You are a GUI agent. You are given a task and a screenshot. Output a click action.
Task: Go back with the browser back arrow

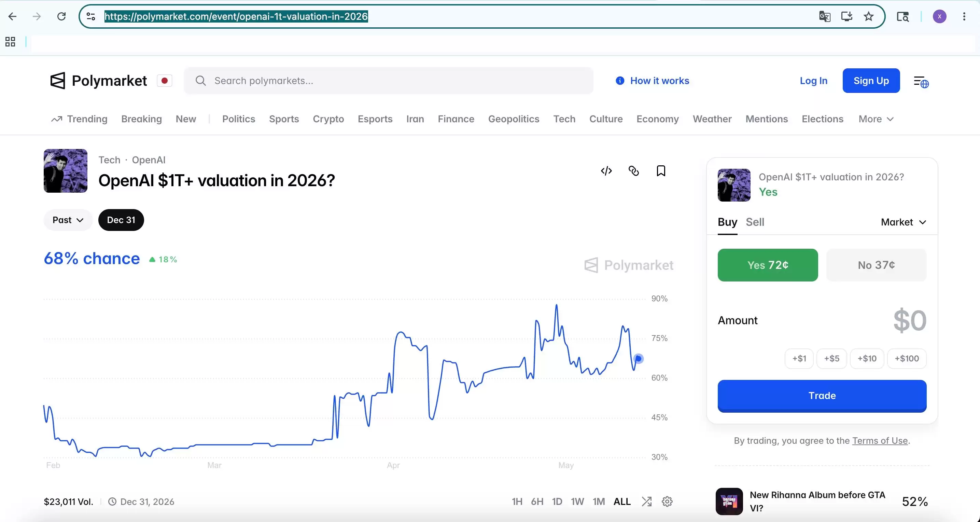click(x=13, y=16)
